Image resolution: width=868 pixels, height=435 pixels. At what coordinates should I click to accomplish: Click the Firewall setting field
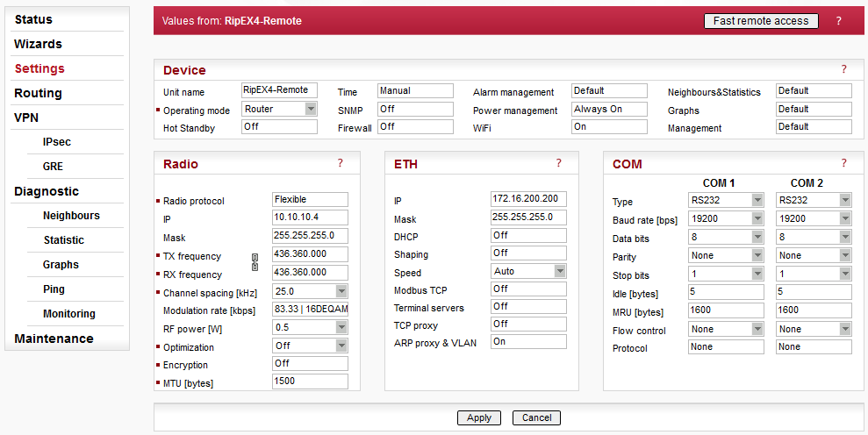(x=416, y=127)
